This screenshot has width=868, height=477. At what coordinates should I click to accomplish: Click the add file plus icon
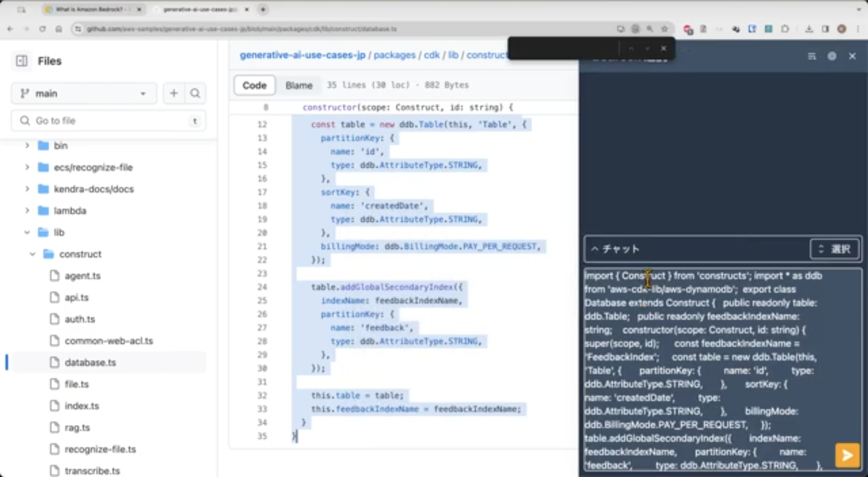[x=174, y=93]
